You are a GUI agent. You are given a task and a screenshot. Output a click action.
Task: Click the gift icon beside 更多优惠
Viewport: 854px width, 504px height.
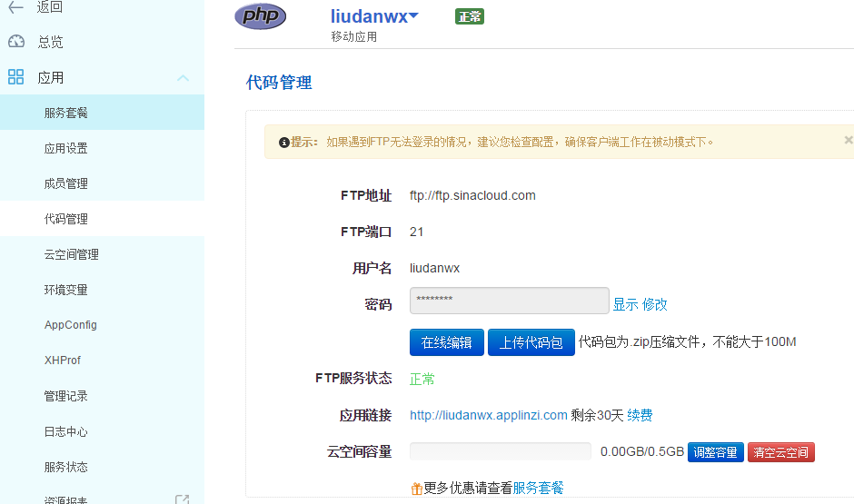(417, 489)
